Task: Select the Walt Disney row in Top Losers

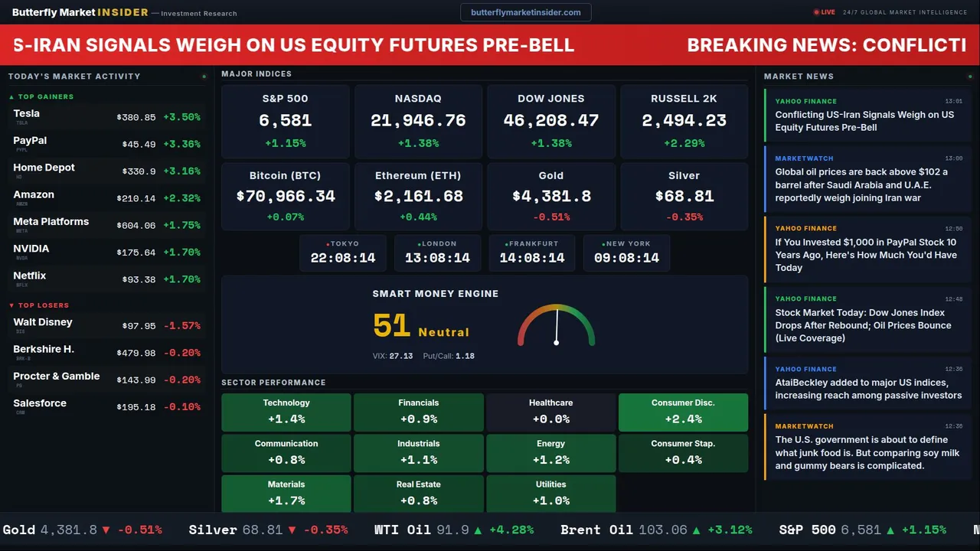Action: pyautogui.click(x=106, y=325)
